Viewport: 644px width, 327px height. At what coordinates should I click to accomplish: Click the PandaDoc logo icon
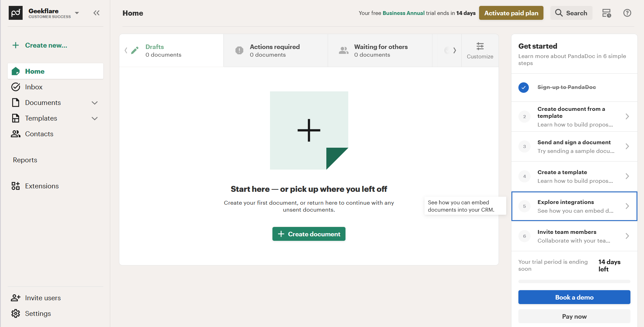tap(16, 13)
